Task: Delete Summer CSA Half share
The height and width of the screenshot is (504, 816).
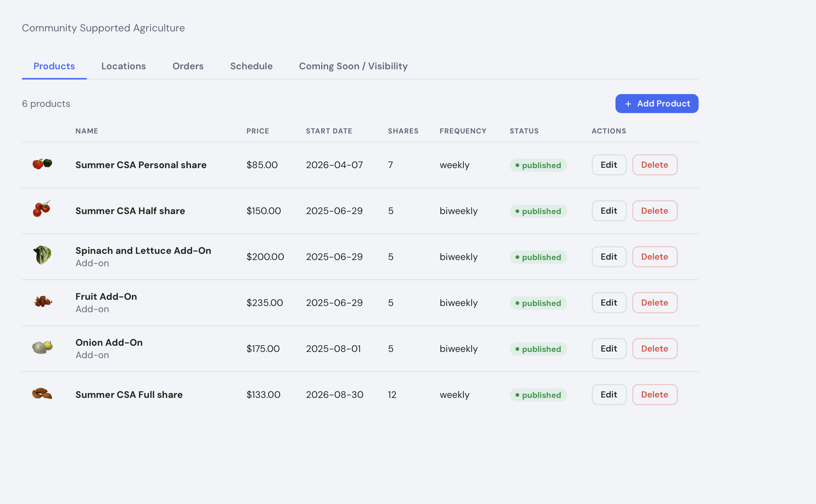Action: point(655,211)
